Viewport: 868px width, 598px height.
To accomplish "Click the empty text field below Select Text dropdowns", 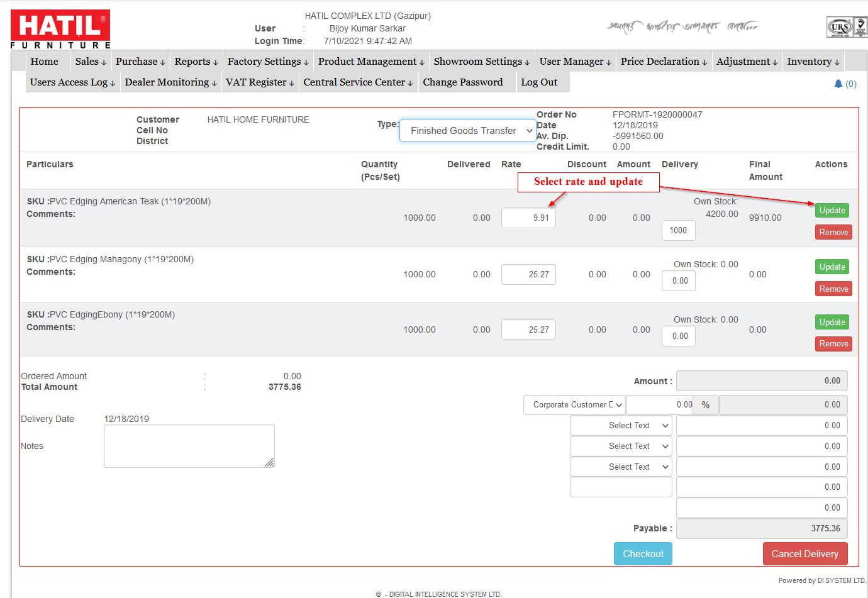I will click(621, 487).
